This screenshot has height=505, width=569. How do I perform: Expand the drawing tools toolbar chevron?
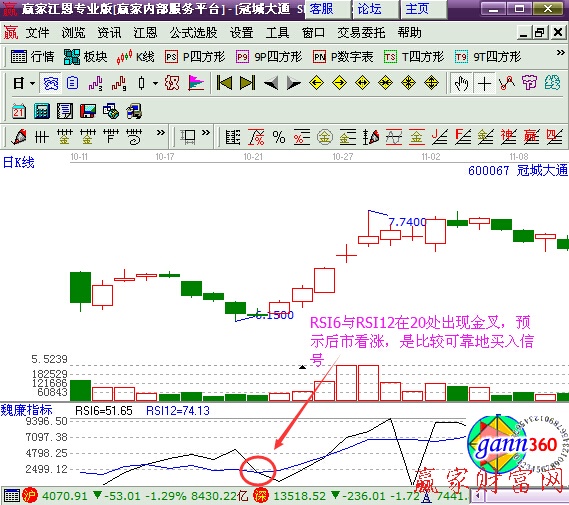tap(161, 132)
